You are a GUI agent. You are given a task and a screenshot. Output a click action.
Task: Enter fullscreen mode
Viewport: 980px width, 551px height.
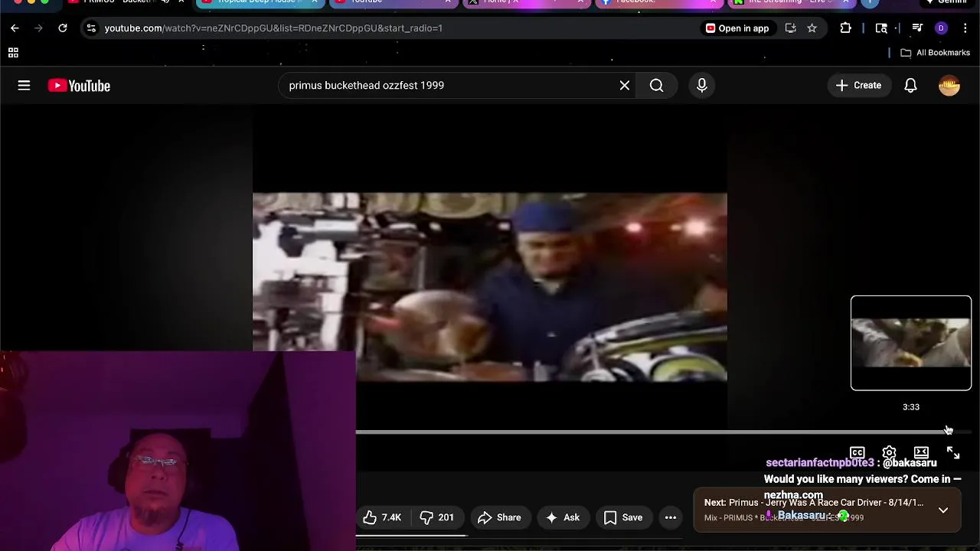click(953, 453)
